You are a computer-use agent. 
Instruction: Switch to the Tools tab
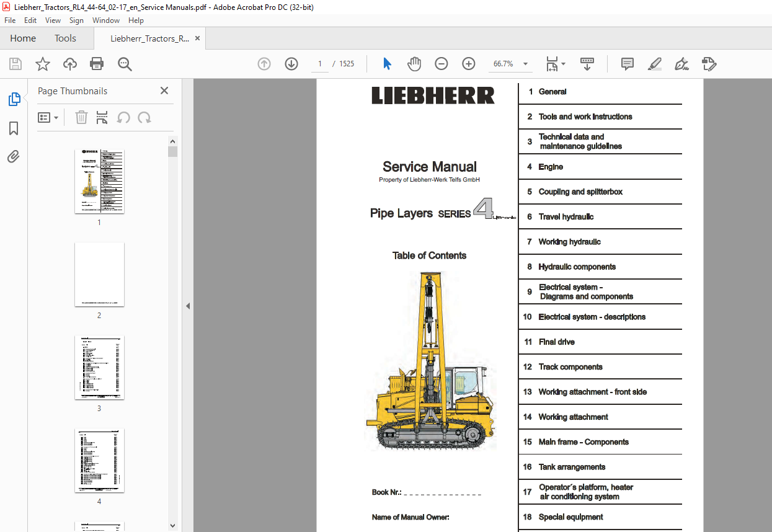[x=65, y=38]
